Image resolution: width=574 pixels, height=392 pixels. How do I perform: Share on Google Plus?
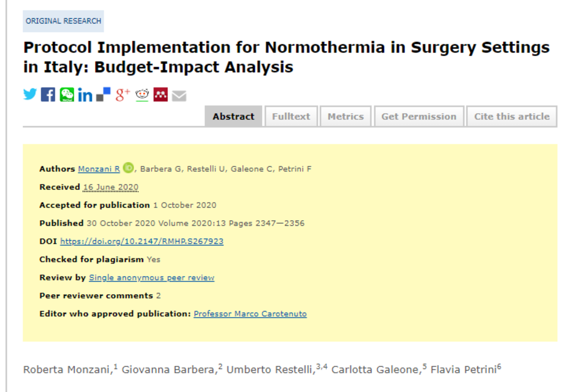pyautogui.click(x=123, y=95)
